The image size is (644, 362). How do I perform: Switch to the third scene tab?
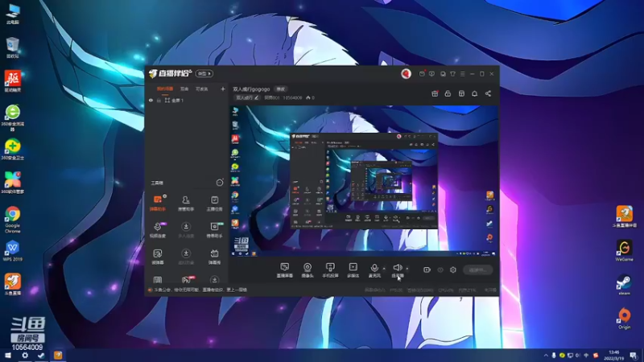201,88
